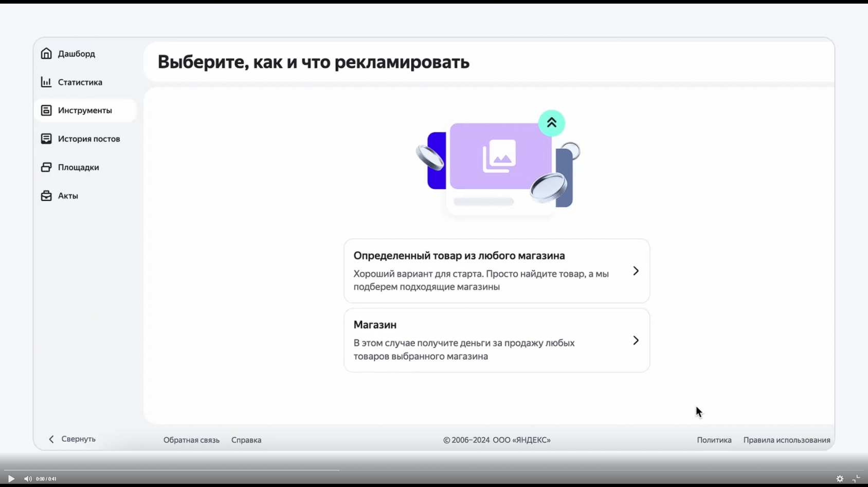Click the Площадки sidebar icon

pyautogui.click(x=46, y=167)
